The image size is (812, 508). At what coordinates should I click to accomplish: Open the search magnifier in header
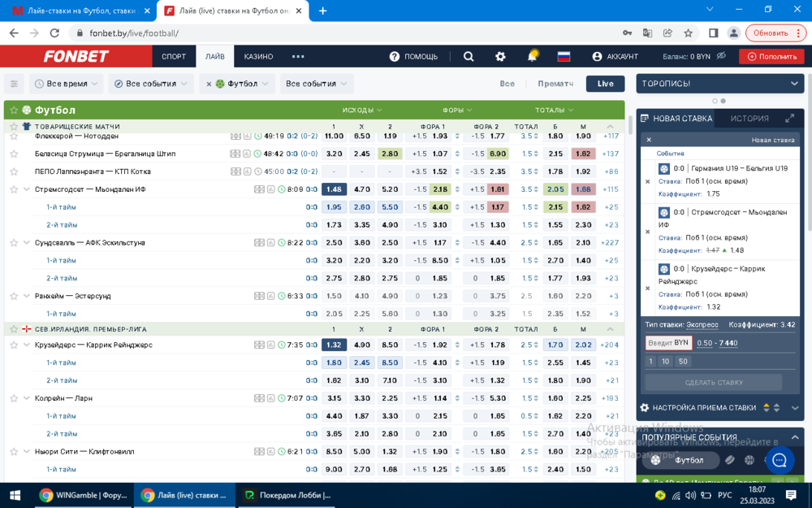469,56
